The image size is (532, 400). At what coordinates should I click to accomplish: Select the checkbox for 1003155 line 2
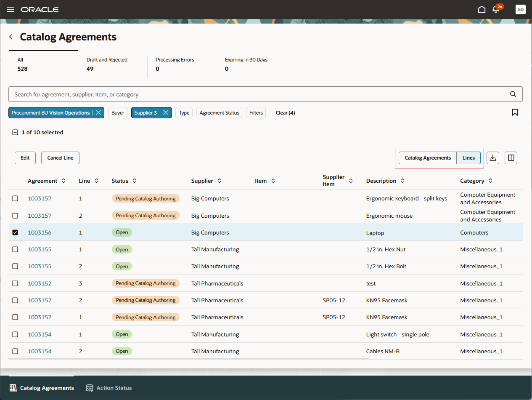[x=15, y=266]
